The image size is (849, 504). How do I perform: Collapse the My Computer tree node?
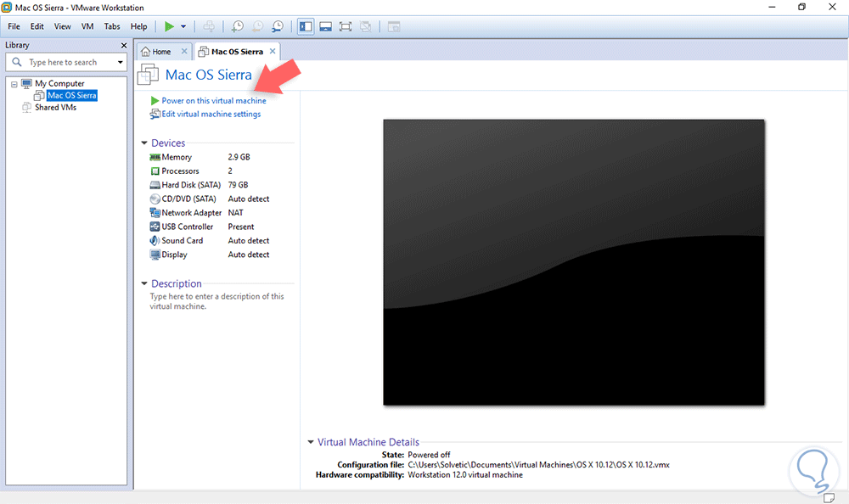point(14,84)
